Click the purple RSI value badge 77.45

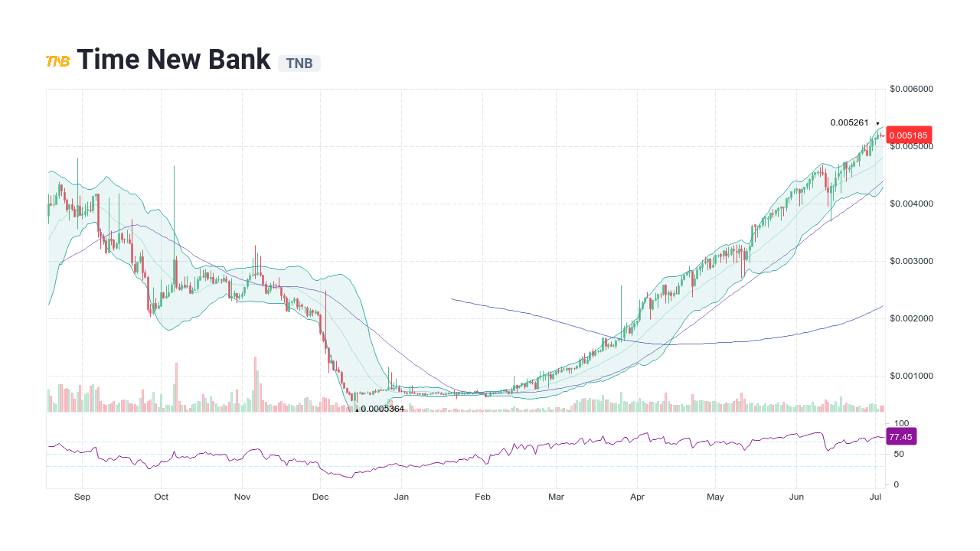tap(900, 436)
